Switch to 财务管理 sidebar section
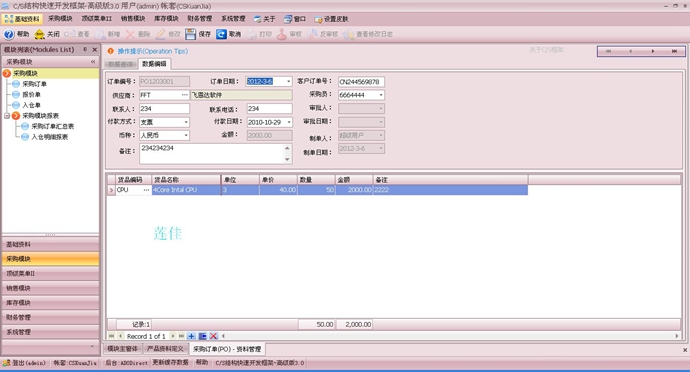The height and width of the screenshot is (372, 690). coord(50,317)
